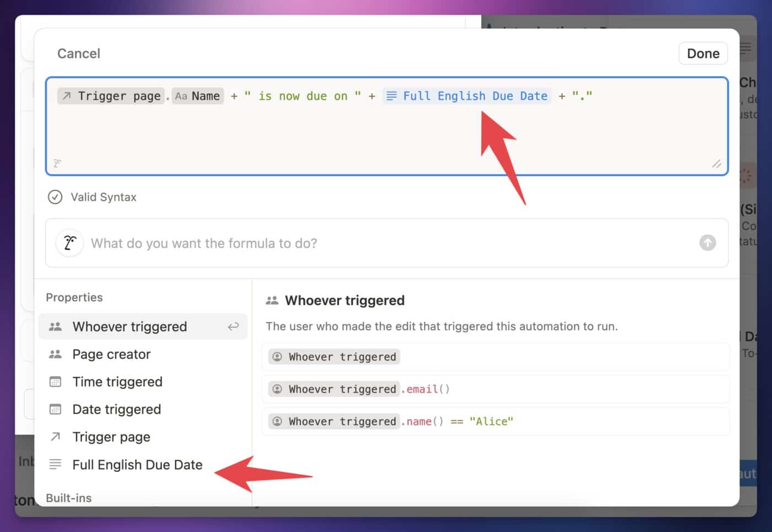Click the 'Valid Syntax' status text
The height and width of the screenshot is (532, 772).
(x=103, y=197)
